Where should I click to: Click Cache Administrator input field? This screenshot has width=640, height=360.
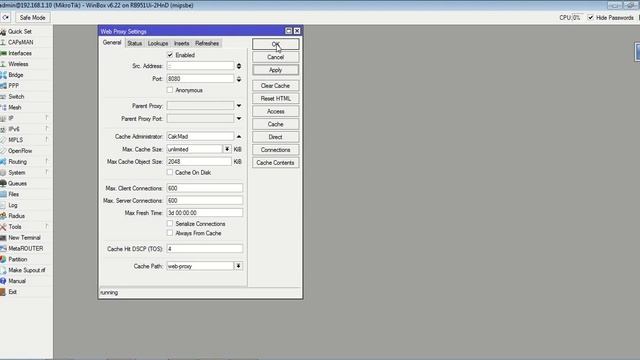click(x=200, y=136)
